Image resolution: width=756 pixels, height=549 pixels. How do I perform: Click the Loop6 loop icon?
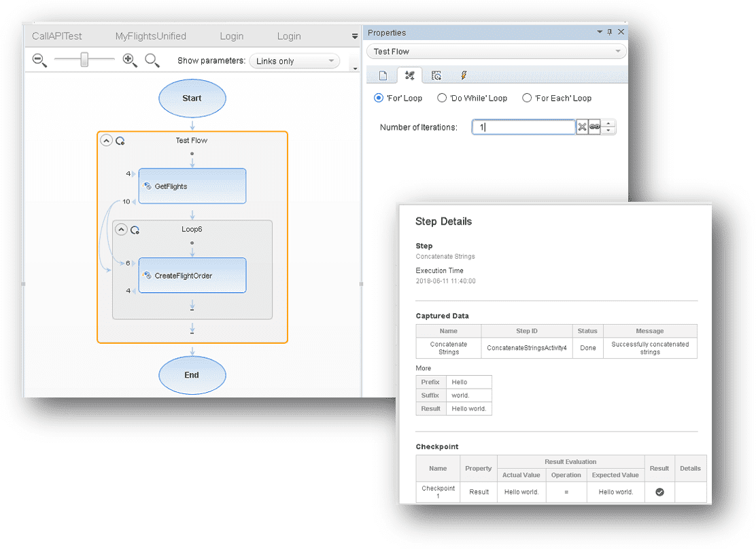[x=135, y=230]
